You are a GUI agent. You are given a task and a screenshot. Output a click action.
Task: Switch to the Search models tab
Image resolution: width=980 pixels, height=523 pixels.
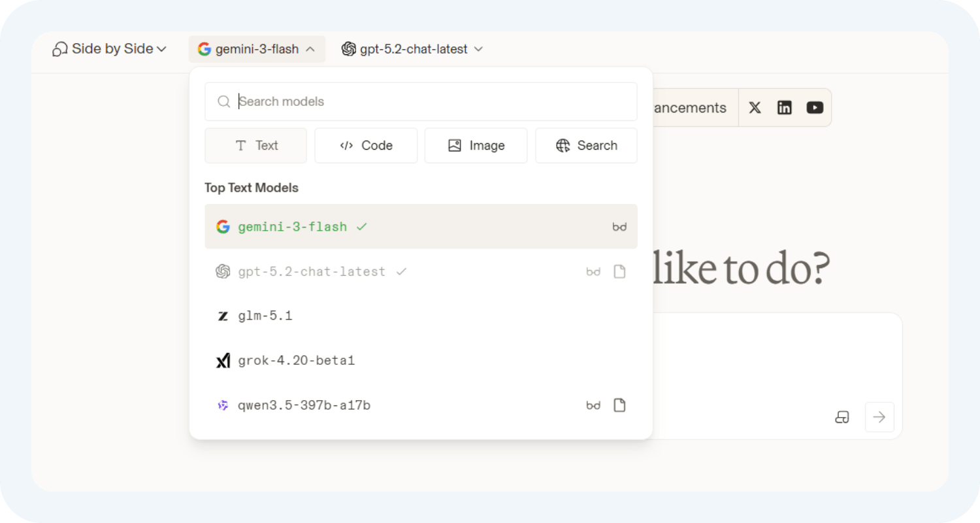point(586,145)
